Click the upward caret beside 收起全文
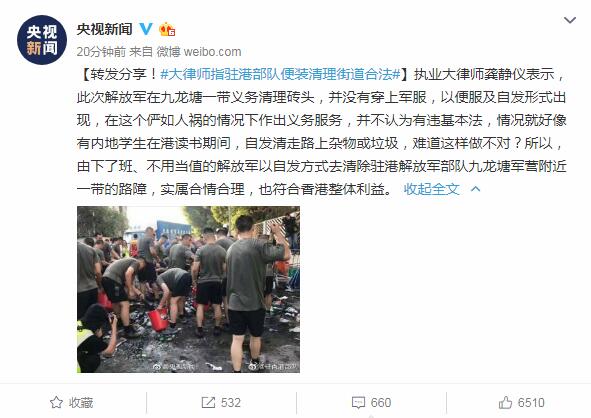This screenshot has height=418, width=591. click(x=476, y=188)
